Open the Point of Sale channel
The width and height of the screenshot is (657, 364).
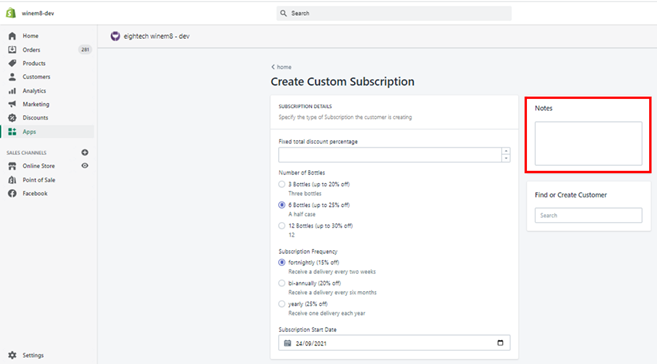pyautogui.click(x=39, y=180)
